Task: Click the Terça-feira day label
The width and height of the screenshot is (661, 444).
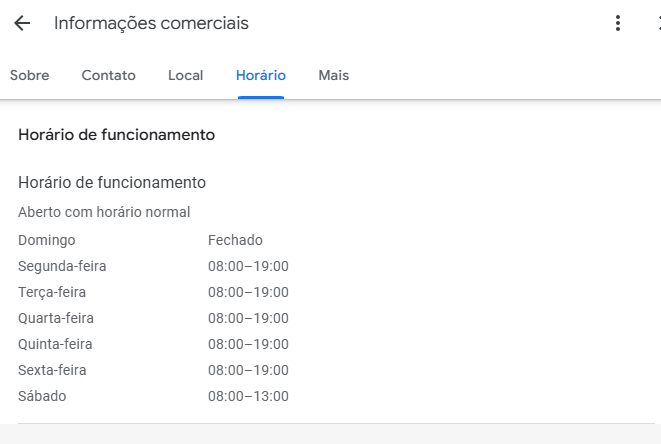Action: tap(52, 292)
